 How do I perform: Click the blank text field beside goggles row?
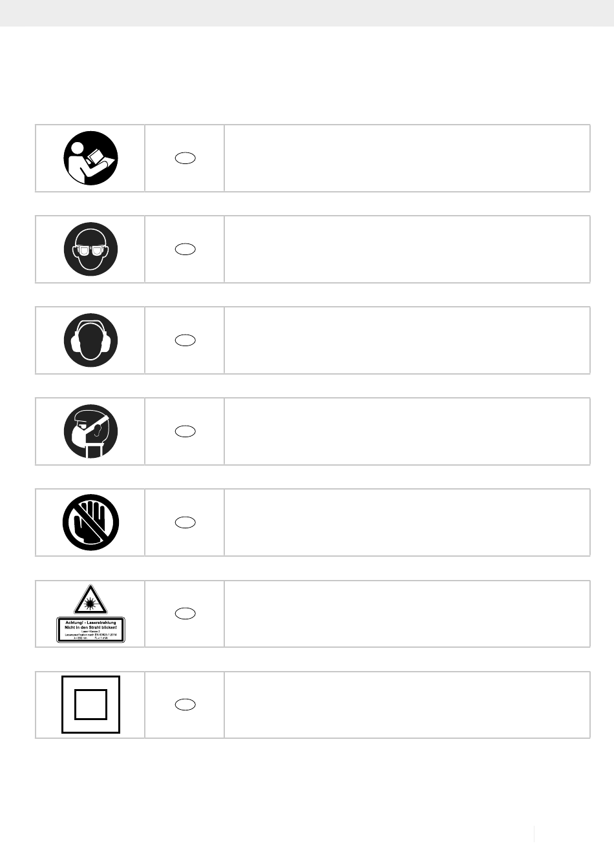(x=407, y=249)
